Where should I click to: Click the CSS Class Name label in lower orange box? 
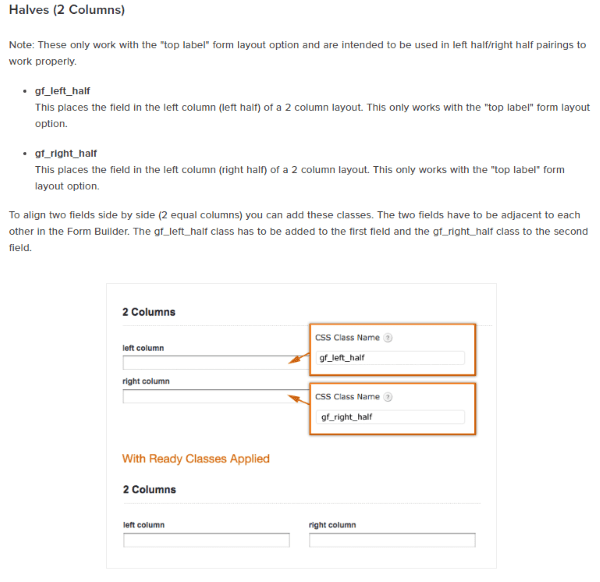[348, 397]
